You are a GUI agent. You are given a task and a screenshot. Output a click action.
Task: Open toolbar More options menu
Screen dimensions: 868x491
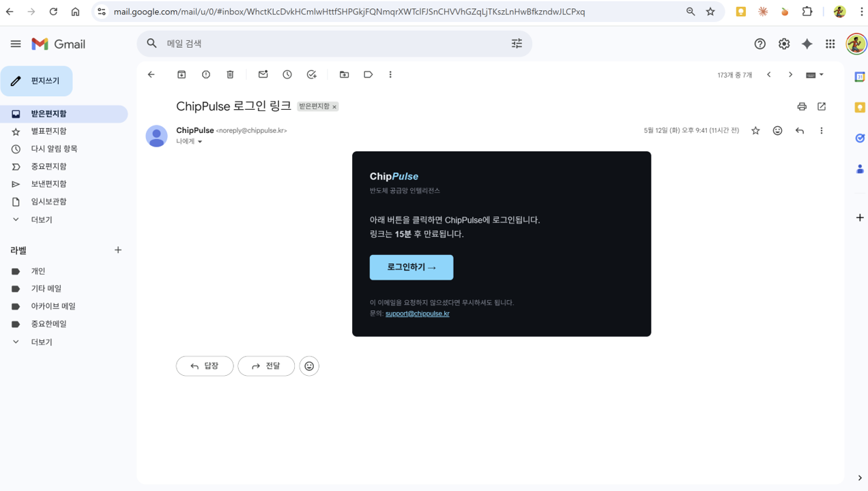[x=390, y=74]
